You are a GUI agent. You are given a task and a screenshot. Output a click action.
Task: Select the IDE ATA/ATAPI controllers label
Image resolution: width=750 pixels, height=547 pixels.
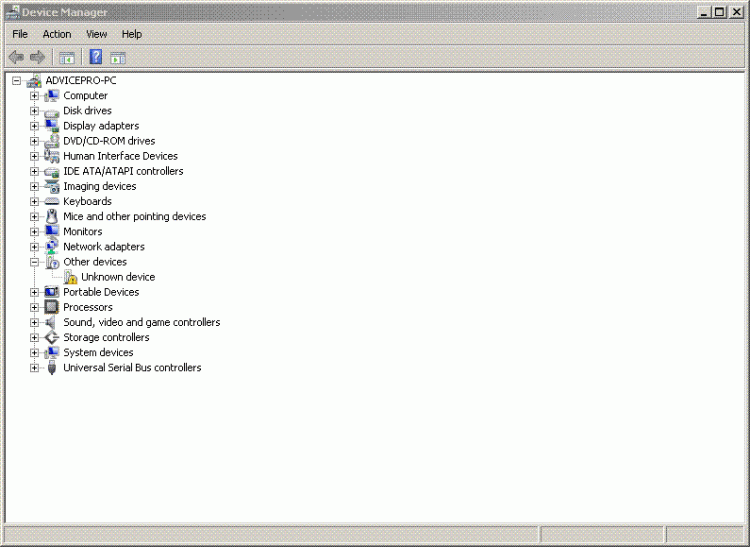[123, 171]
